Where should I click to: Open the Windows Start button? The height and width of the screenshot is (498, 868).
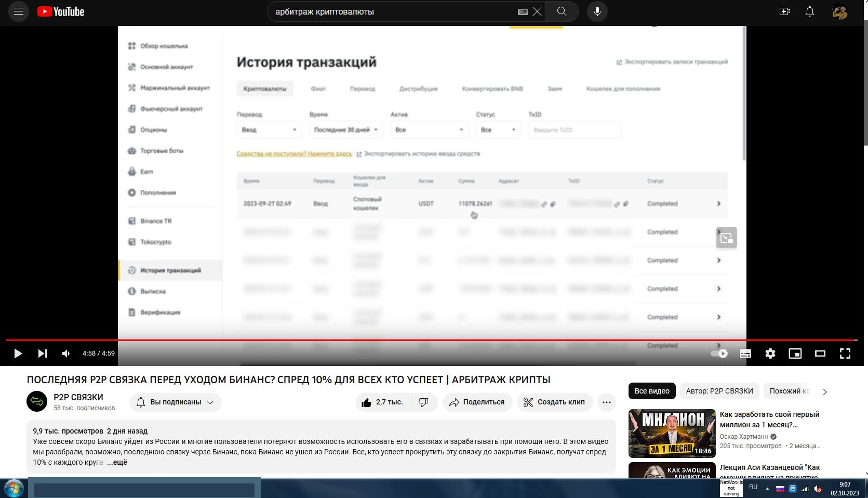pos(14,488)
